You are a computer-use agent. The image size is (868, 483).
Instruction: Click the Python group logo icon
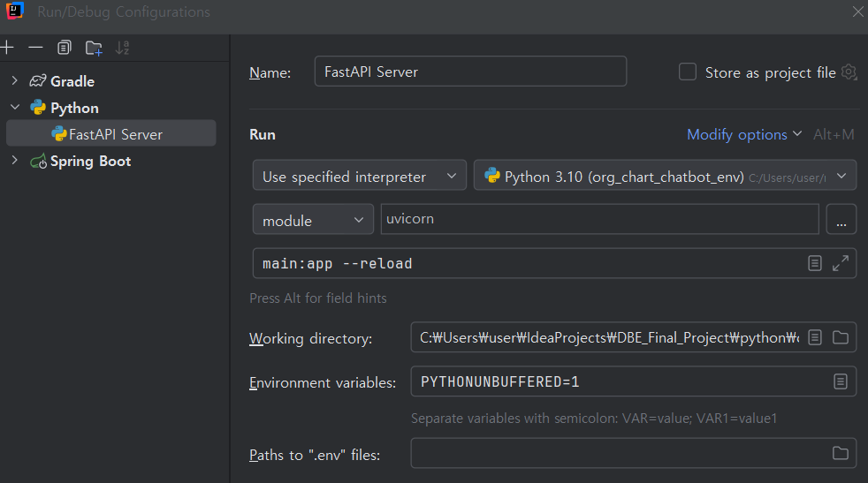tap(38, 108)
